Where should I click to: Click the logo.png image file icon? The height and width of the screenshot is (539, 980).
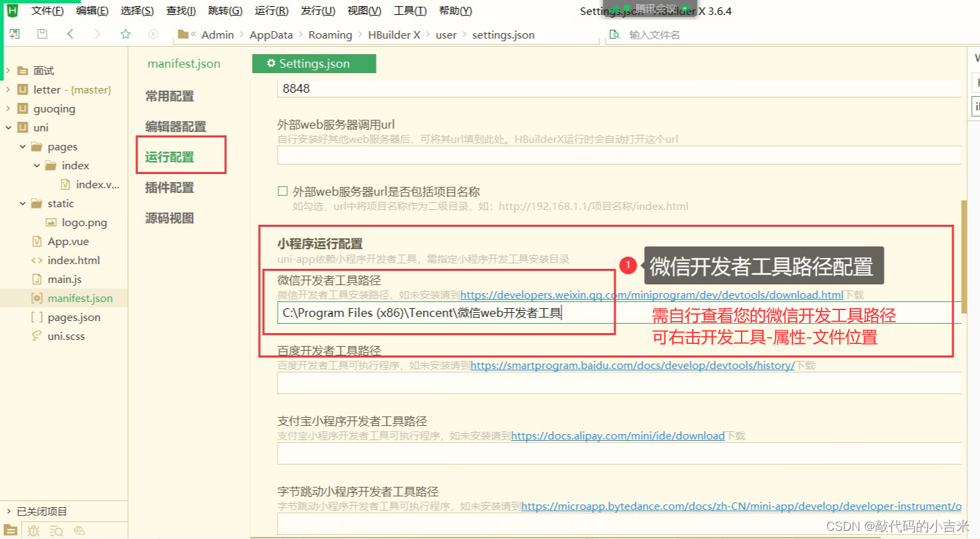pyautogui.click(x=51, y=222)
